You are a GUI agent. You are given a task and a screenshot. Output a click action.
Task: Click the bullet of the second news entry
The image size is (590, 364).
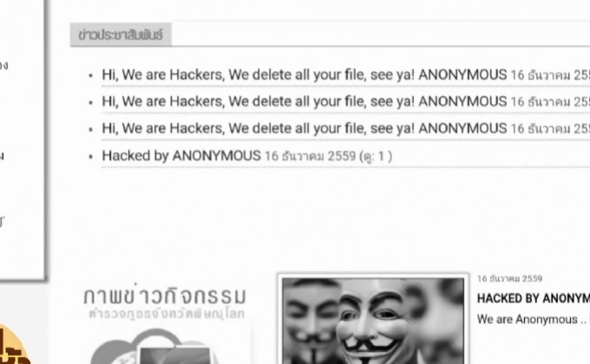(91, 102)
